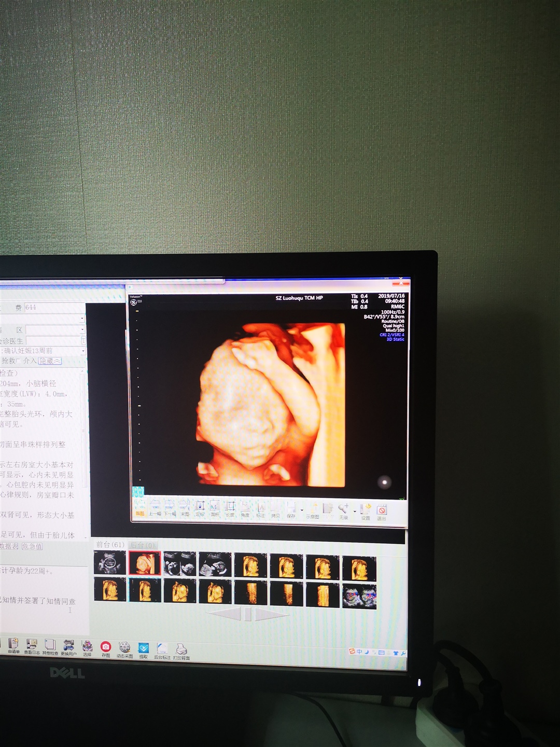Screen dimensions: 560x747
Task: Click the 危急值 button
Action: point(32,546)
